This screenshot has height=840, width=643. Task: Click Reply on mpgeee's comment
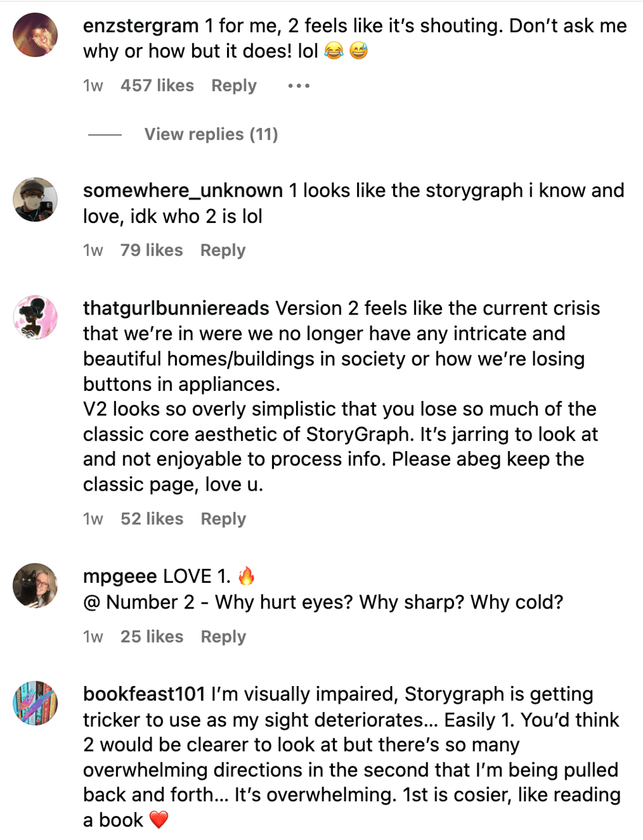[x=222, y=637]
